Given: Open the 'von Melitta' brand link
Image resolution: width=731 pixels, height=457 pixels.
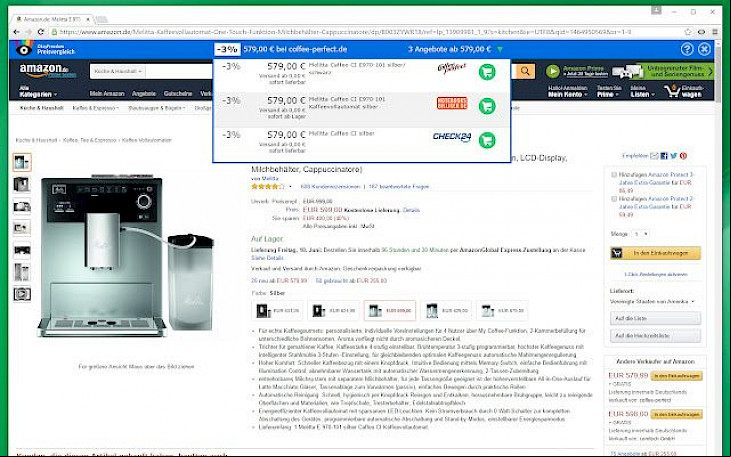Looking at the screenshot, I should [264, 178].
